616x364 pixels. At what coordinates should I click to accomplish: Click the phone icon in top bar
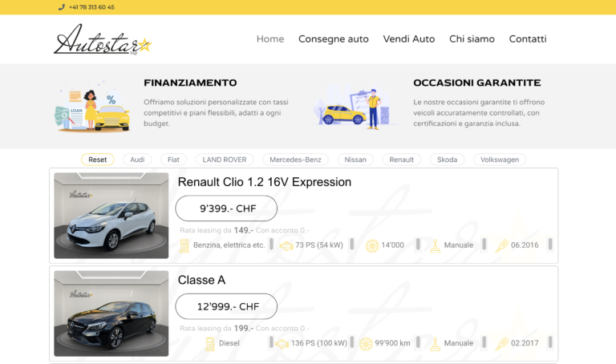click(61, 7)
